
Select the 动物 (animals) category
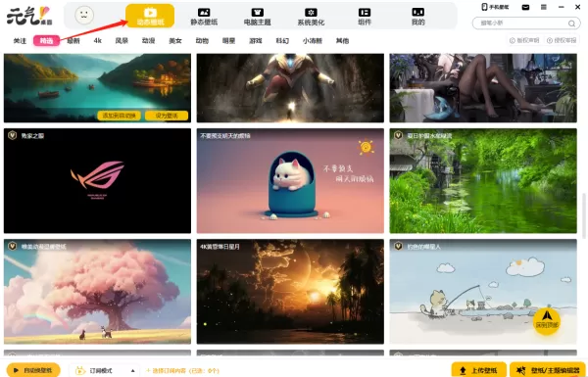(x=202, y=40)
